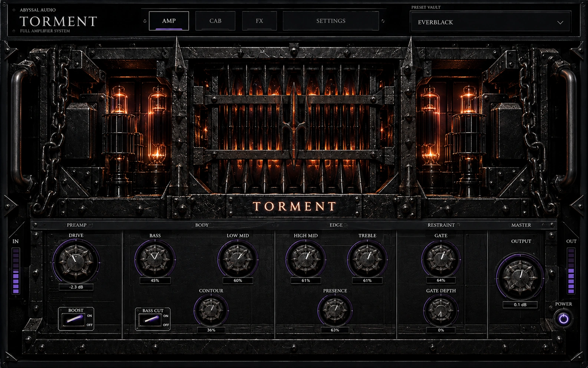Click the "DRIVE" knob label

[76, 236]
